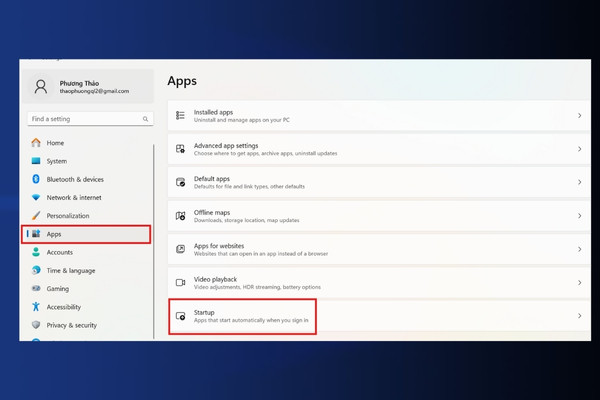Click the Personalization paintbrush icon
600x400 pixels.
[36, 216]
